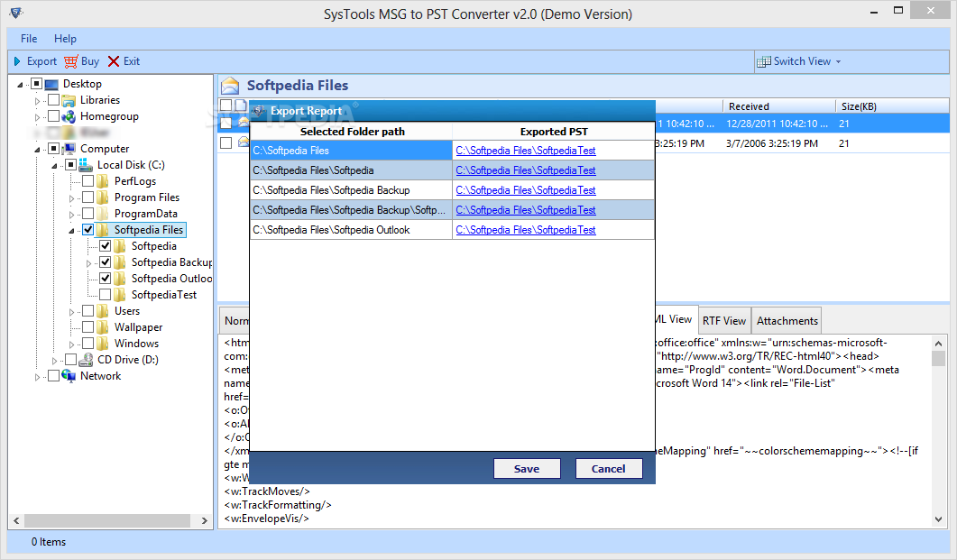Click the Network icon in tree
Screen dimensions: 957x560
[69, 376]
